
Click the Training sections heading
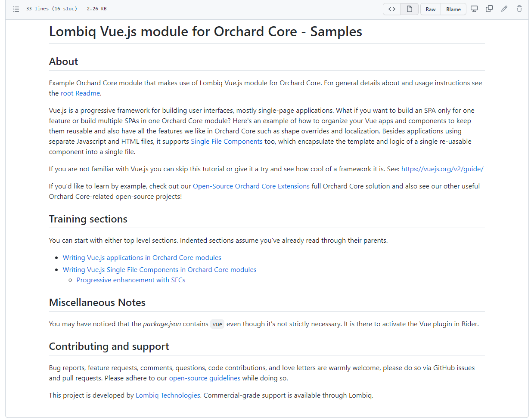click(88, 219)
